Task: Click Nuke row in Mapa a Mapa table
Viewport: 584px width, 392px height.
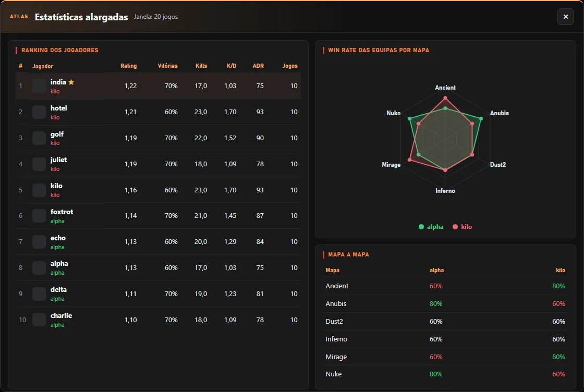Action: pos(445,374)
